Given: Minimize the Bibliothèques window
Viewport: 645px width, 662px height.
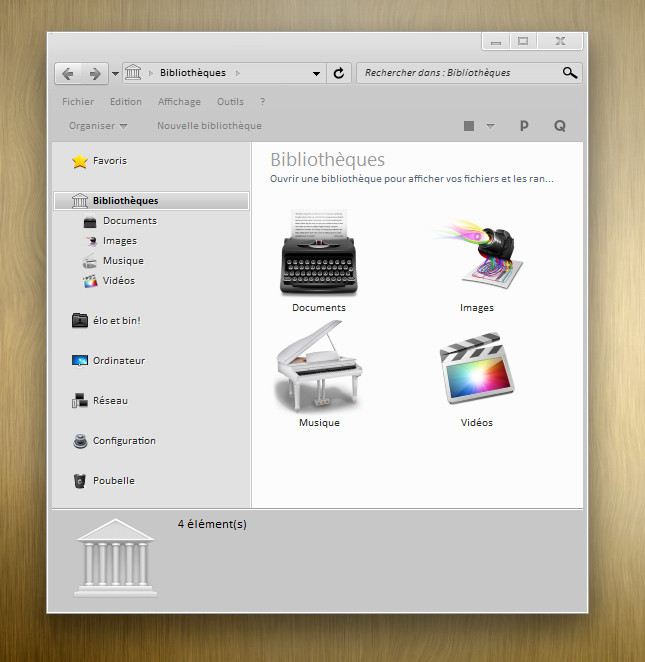Looking at the screenshot, I should click(x=496, y=41).
